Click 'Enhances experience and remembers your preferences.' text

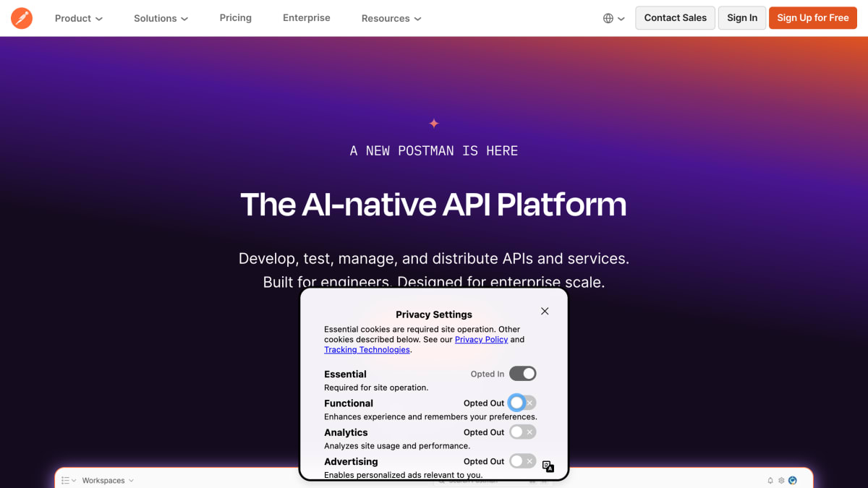pyautogui.click(x=430, y=417)
